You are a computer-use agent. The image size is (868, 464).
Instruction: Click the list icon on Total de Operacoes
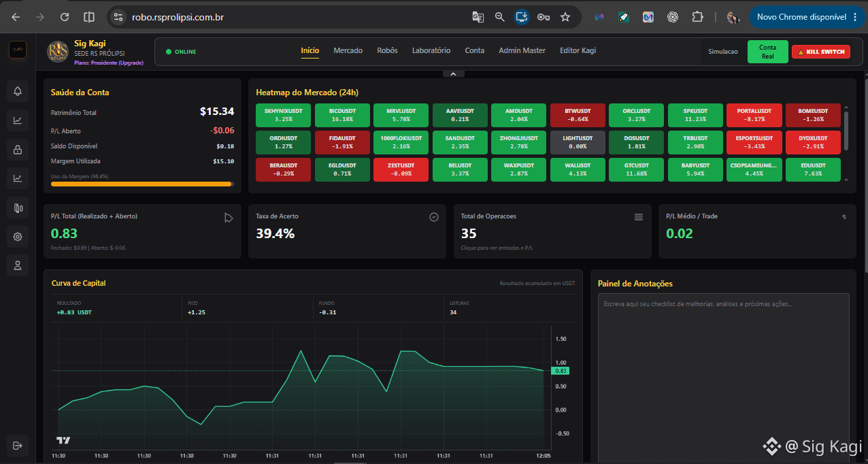(639, 217)
